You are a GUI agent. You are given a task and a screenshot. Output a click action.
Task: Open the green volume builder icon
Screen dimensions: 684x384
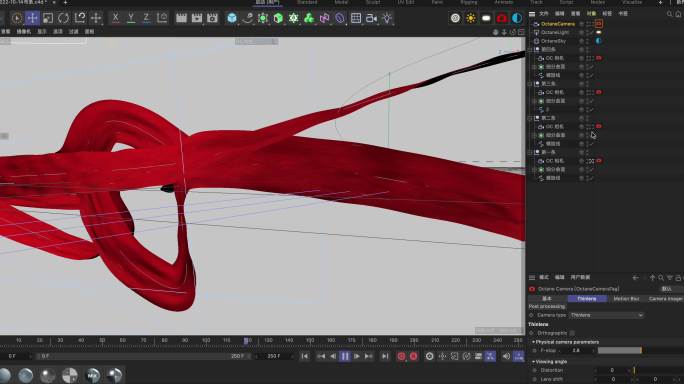click(x=309, y=18)
